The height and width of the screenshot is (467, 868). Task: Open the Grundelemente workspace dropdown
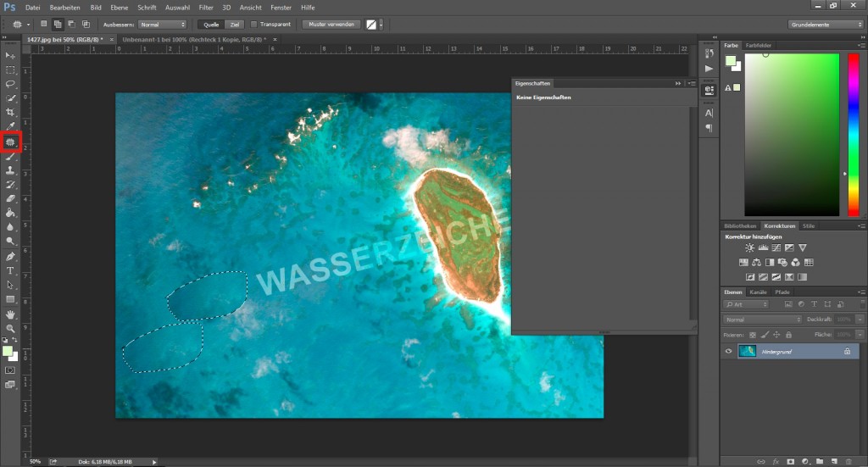[825, 25]
